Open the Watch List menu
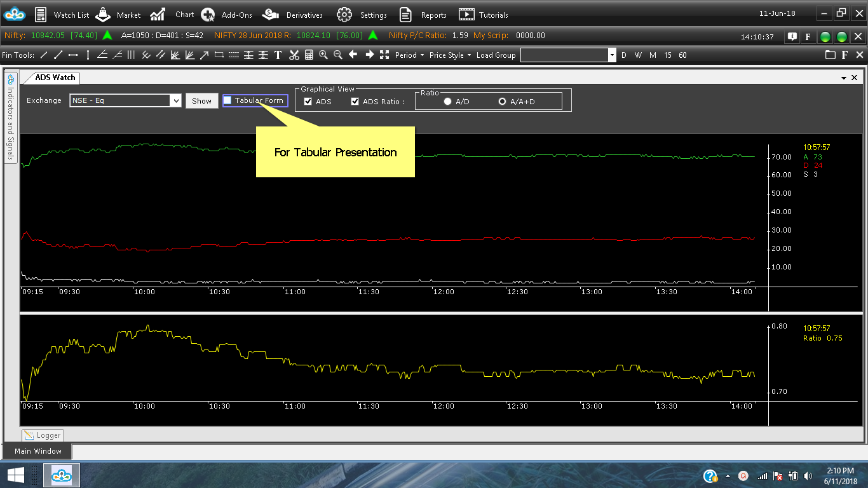 click(62, 15)
